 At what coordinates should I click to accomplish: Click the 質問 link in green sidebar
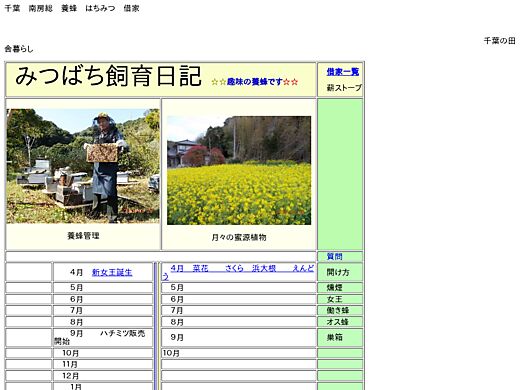(x=334, y=256)
